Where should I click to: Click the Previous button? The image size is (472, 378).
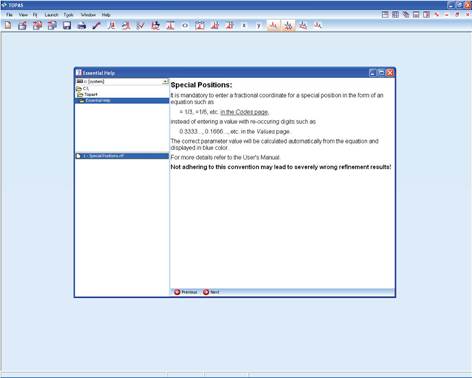point(186,292)
